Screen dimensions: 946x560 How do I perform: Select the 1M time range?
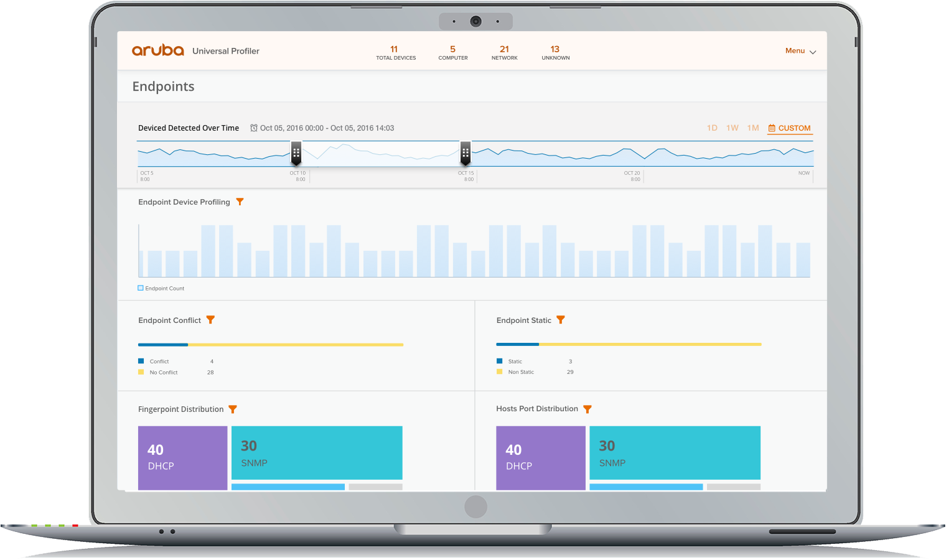753,128
